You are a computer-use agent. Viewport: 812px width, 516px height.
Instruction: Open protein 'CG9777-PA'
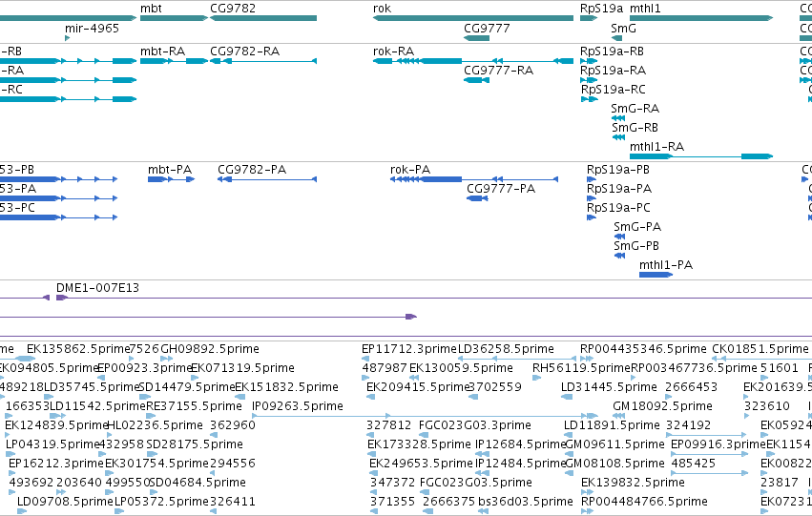click(477, 198)
